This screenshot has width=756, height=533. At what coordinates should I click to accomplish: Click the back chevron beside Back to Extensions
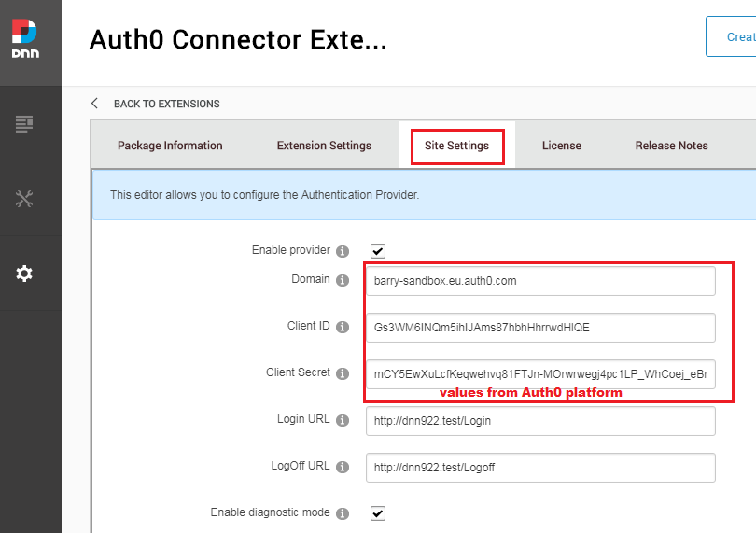click(94, 104)
